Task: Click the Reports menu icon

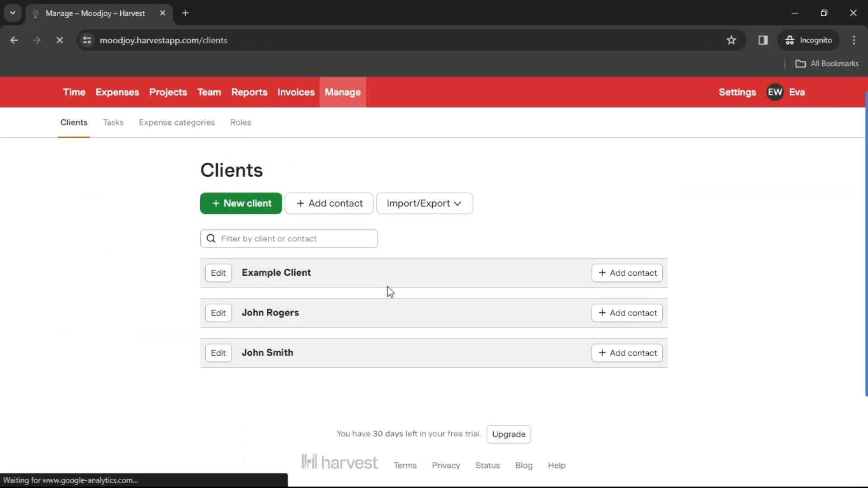Action: tap(249, 92)
